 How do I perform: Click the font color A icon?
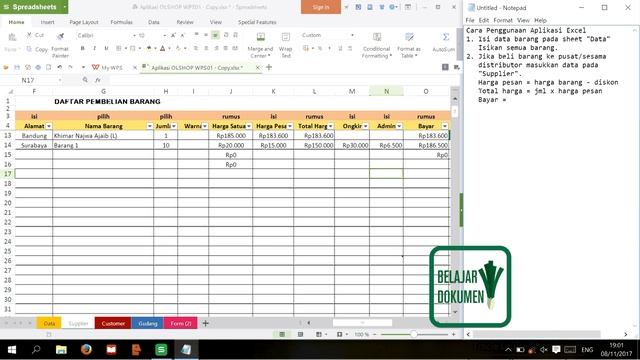point(162,48)
